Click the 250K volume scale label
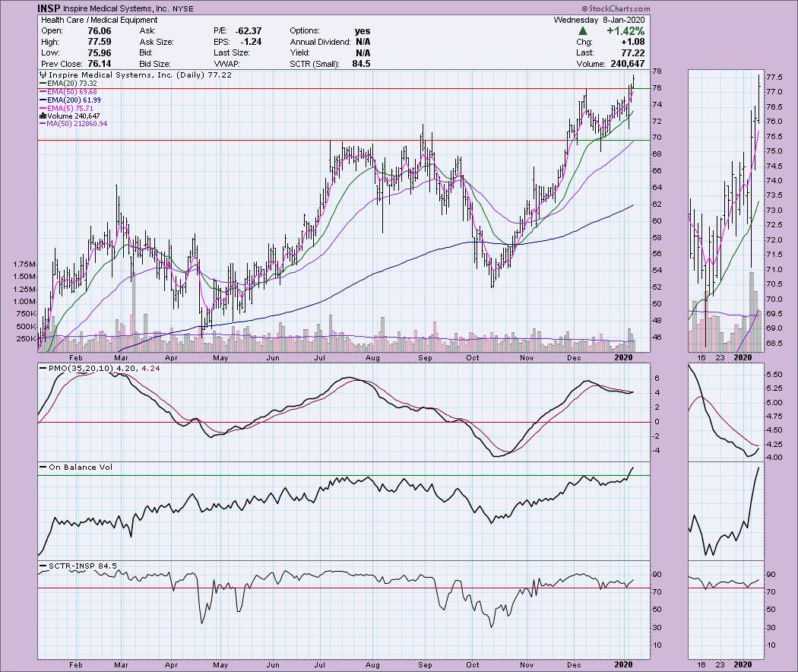The height and width of the screenshot is (672, 798). point(27,338)
